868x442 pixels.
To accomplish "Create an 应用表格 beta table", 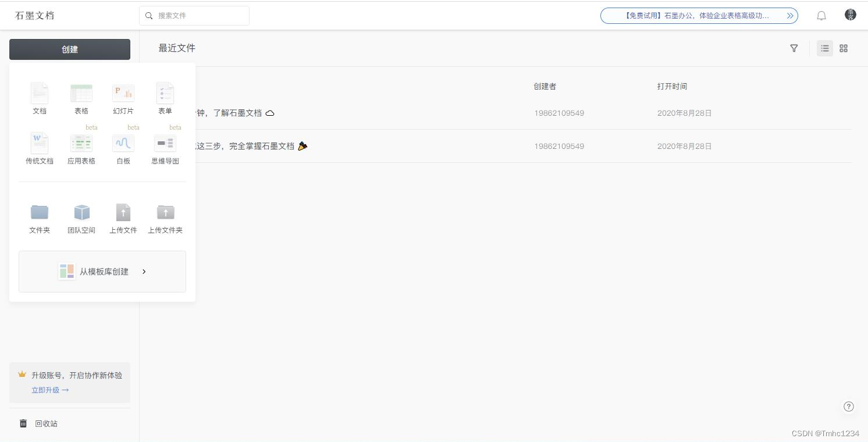I will click(x=81, y=148).
